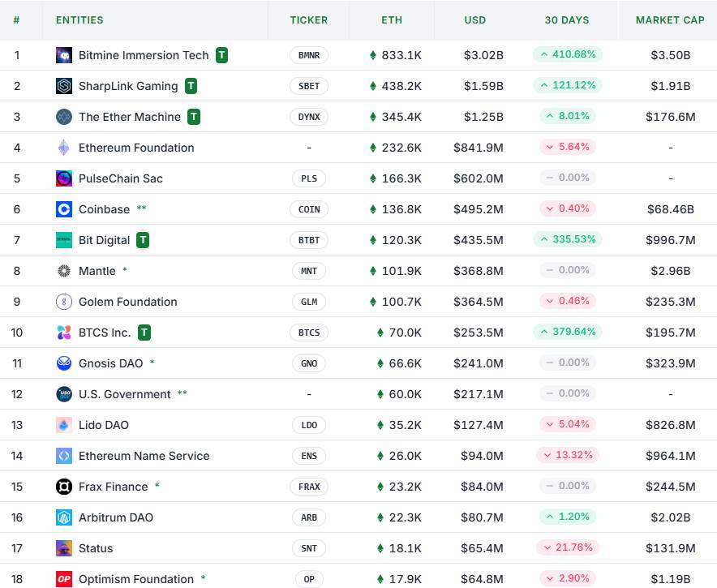717x588 pixels.
Task: Click the SNT ticker pill
Action: 309,548
